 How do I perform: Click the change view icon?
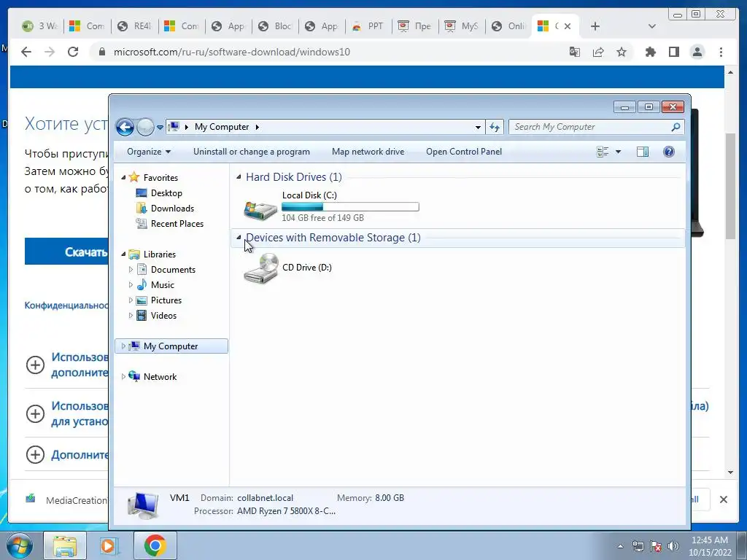603,152
